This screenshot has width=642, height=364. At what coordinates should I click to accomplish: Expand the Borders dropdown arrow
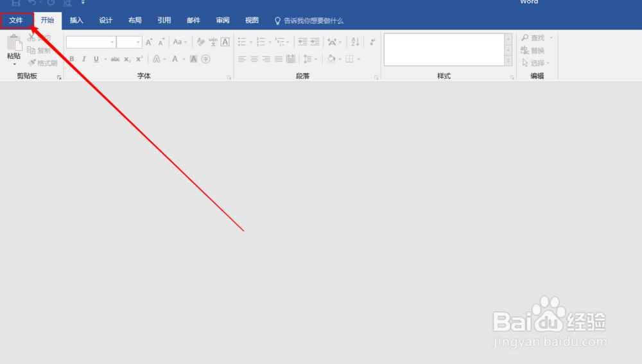[359, 59]
